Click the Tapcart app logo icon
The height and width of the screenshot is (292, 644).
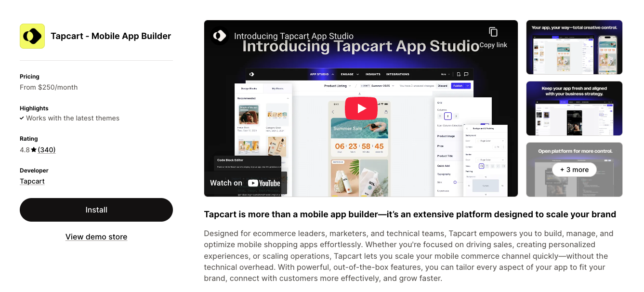pyautogui.click(x=32, y=36)
